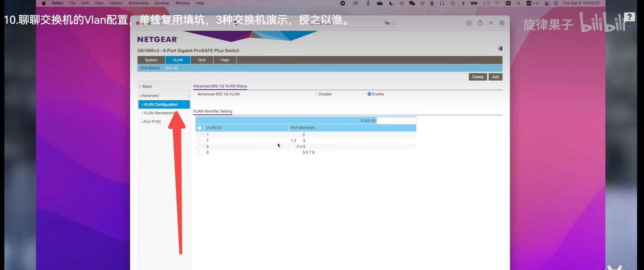Screen dimensions: 644x270
Task: Open the headphones status icon
Action: (x=442, y=3)
